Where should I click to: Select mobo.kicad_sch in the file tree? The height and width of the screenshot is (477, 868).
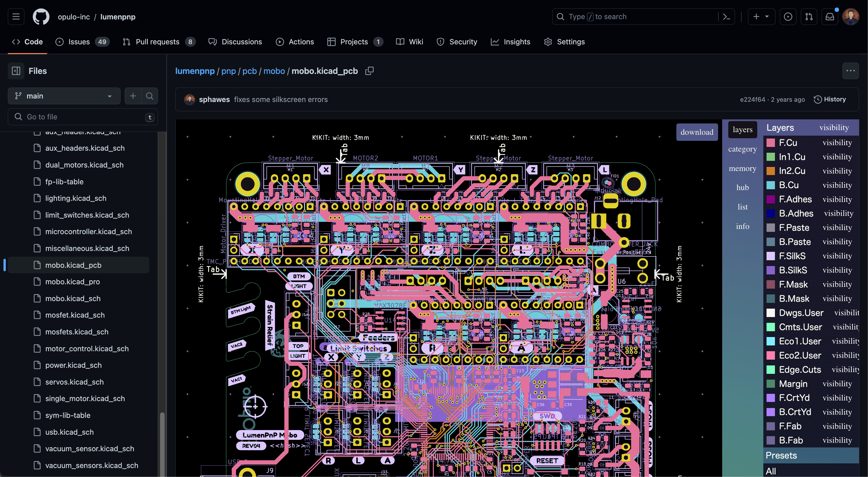[x=72, y=298]
